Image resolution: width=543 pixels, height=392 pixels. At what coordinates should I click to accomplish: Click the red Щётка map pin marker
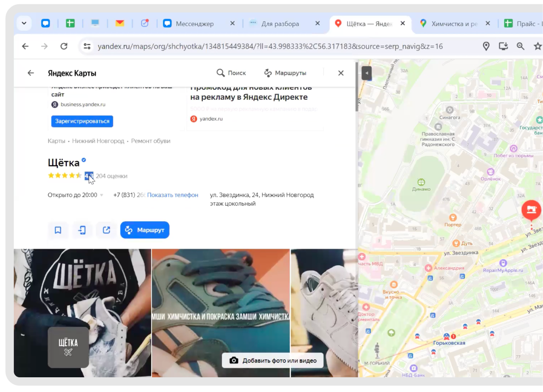(532, 210)
